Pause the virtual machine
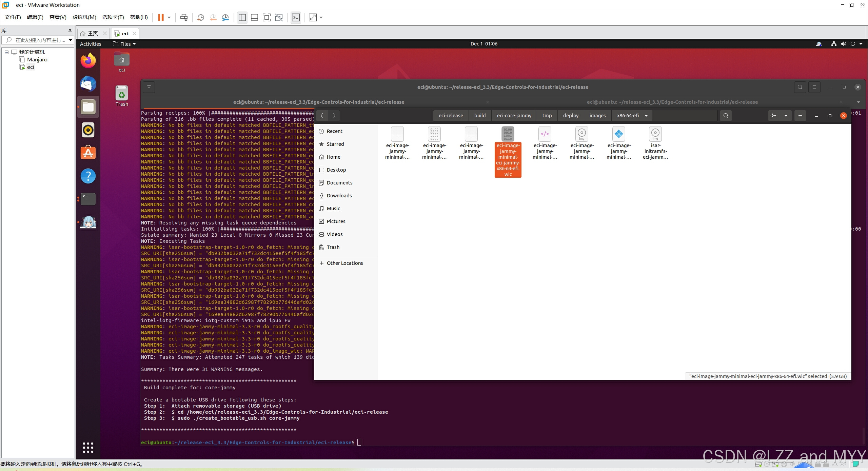 (161, 18)
